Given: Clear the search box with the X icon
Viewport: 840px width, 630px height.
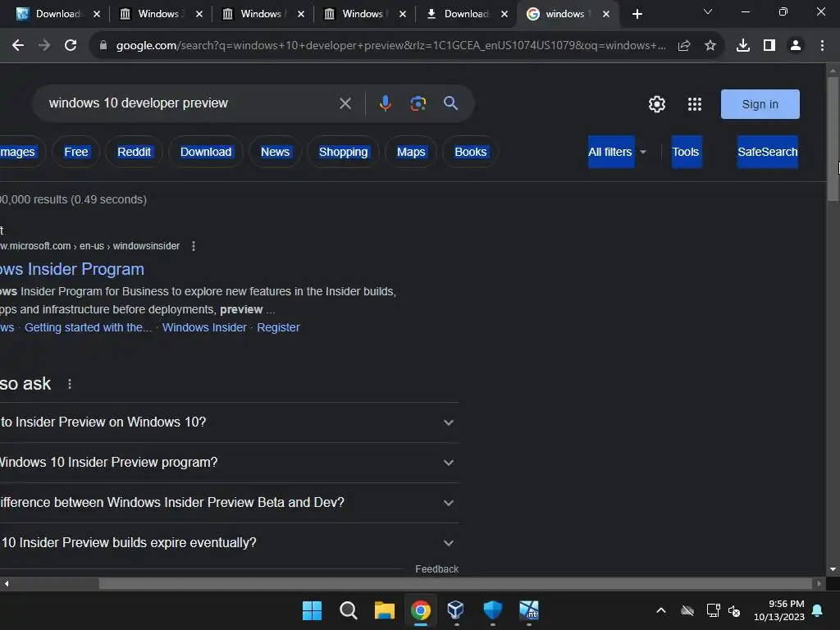Looking at the screenshot, I should coord(345,103).
